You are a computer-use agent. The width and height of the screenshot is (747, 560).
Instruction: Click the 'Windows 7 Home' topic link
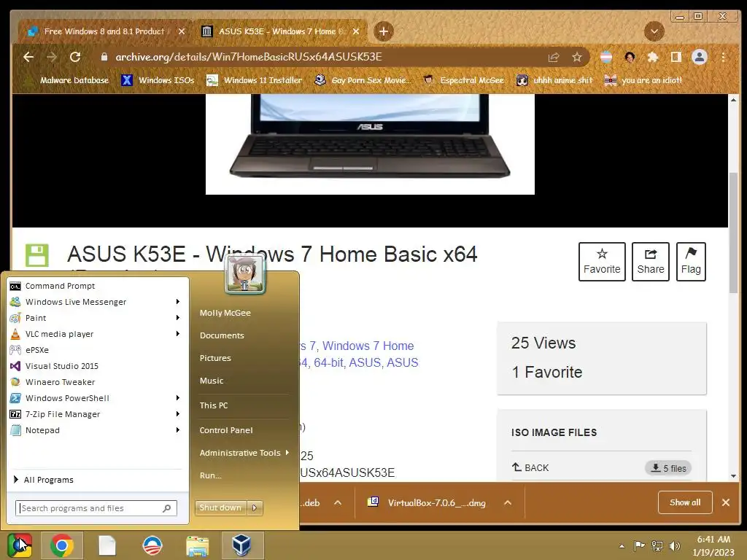368,346
